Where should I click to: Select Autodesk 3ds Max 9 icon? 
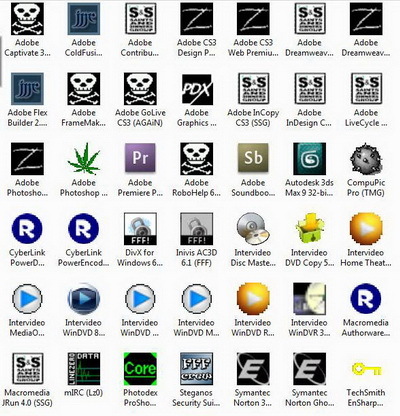tap(310, 159)
